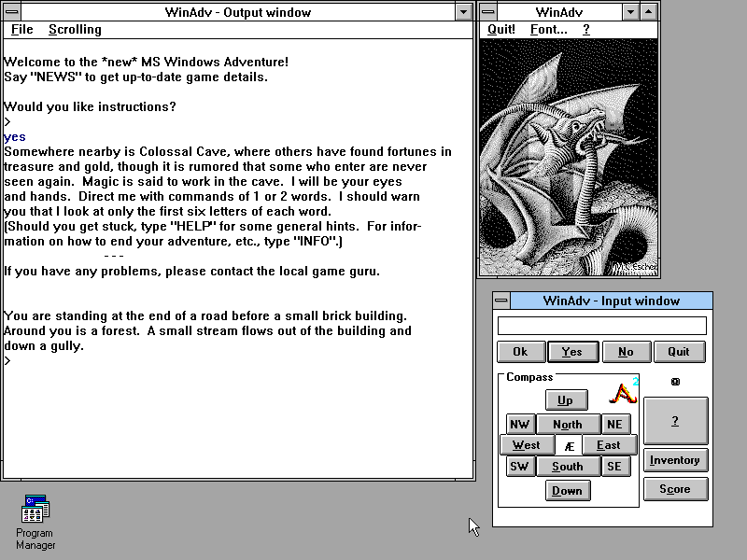Viewport: 747px width, 560px height.
Task: Click the ? menu item beside Font
Action: pyautogui.click(x=585, y=30)
